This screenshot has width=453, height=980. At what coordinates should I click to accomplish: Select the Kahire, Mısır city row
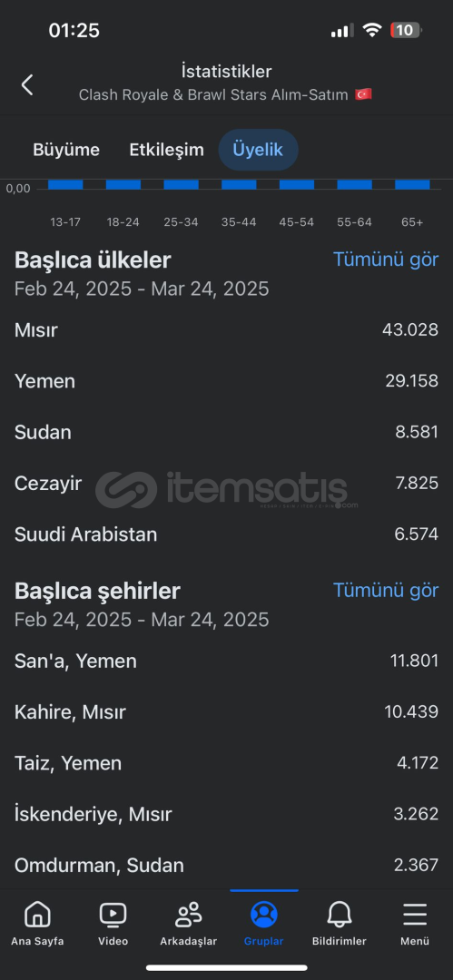227,712
